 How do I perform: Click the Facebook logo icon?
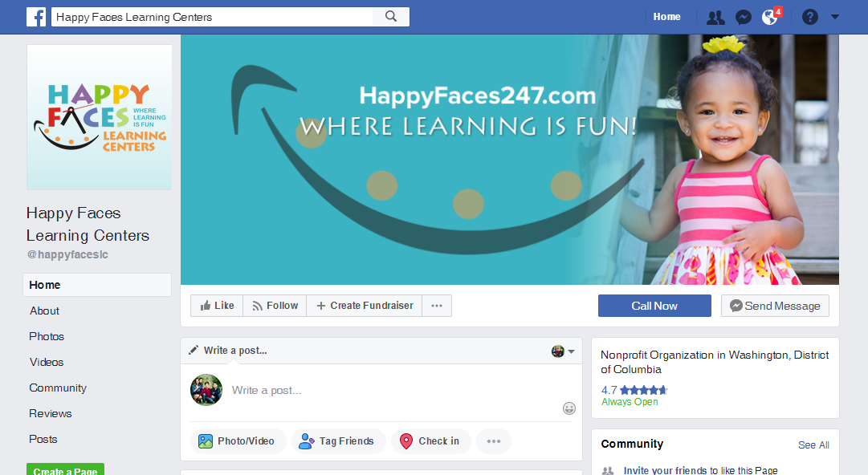click(36, 17)
